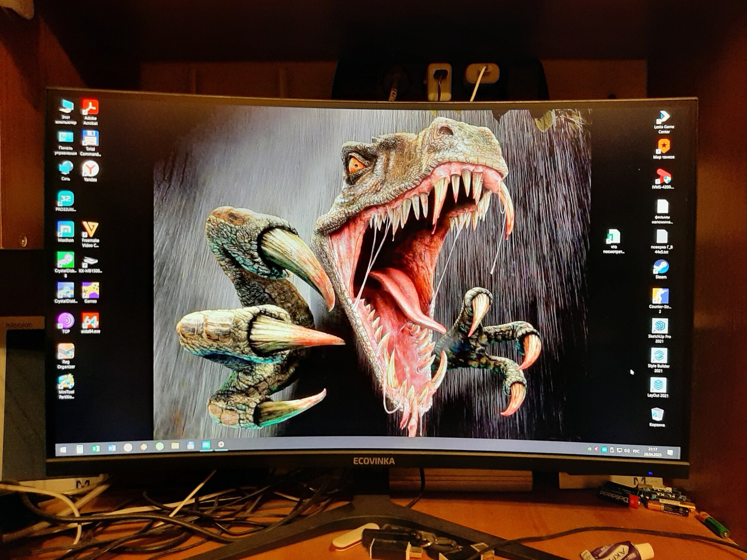This screenshot has height=560, width=747.
Task: Select Freemake Video Converter shortcut
Action: tap(90, 234)
